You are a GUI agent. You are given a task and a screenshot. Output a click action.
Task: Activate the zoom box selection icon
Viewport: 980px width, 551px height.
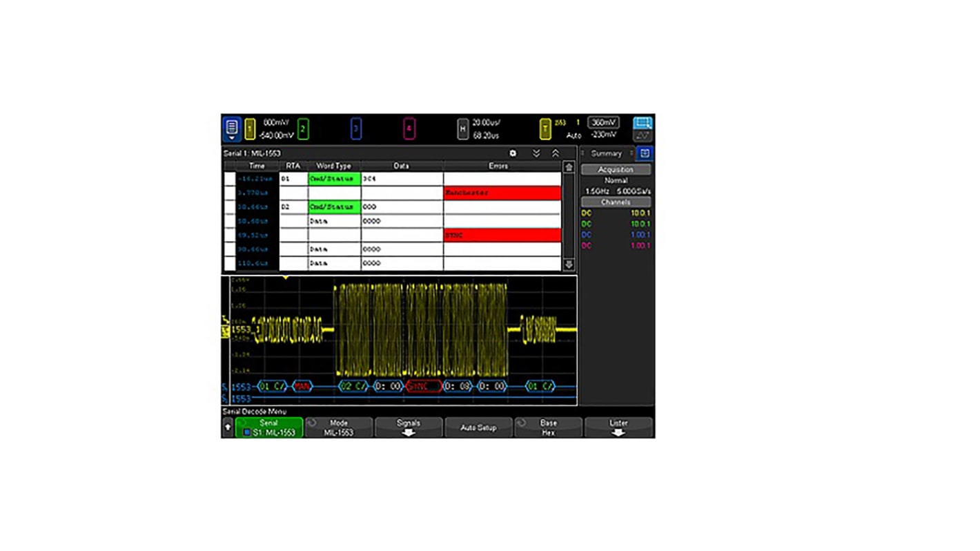click(643, 123)
